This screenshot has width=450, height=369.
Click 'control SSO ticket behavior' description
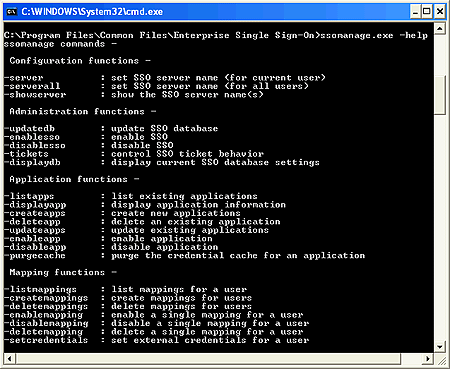187,154
